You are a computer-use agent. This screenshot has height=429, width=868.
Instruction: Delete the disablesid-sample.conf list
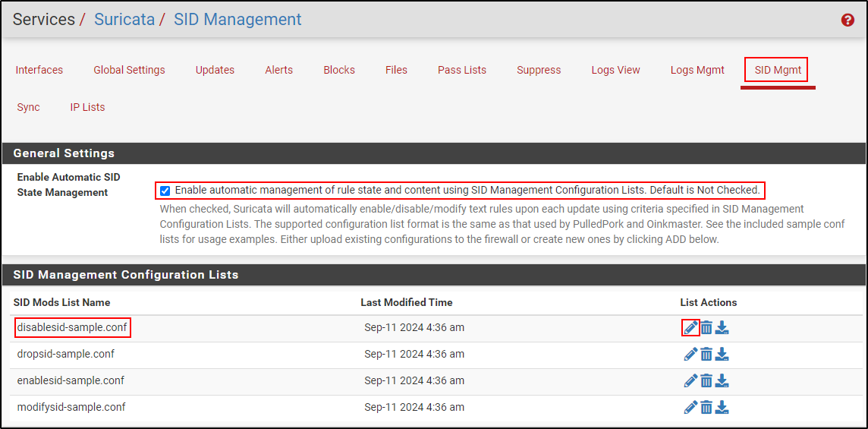coord(706,327)
